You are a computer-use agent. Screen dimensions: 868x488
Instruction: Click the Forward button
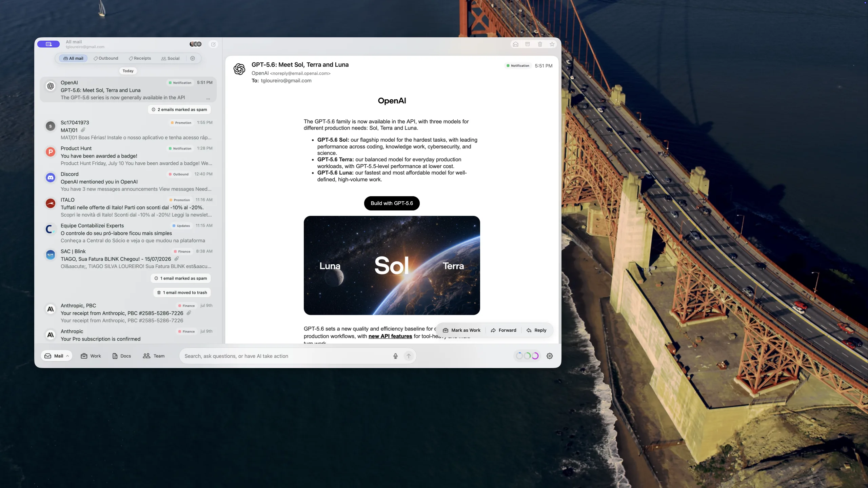coord(504,330)
